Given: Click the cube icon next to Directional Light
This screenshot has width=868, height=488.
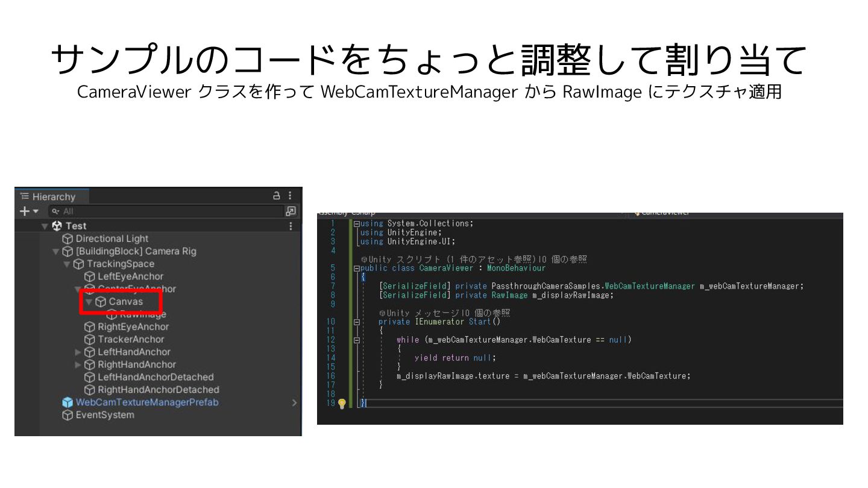Looking at the screenshot, I should point(68,239).
